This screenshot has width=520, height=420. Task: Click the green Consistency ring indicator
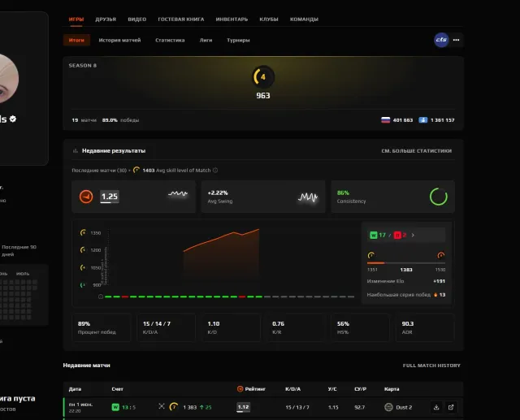(x=439, y=197)
